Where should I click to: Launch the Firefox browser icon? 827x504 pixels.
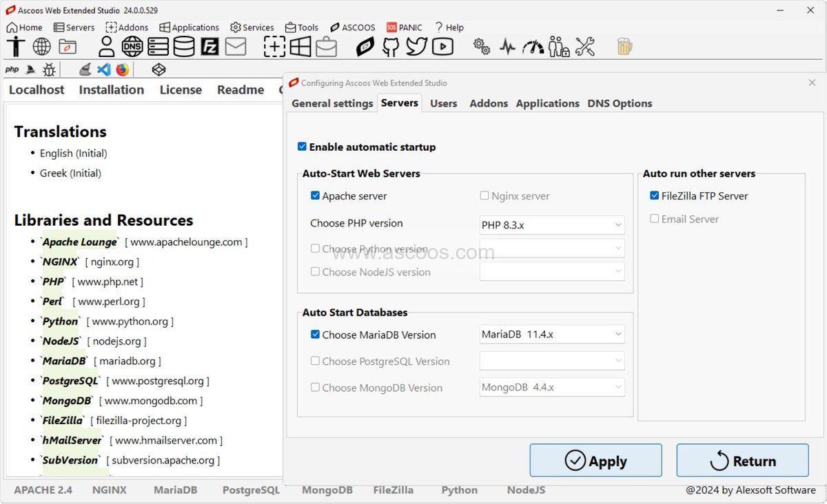pos(122,70)
